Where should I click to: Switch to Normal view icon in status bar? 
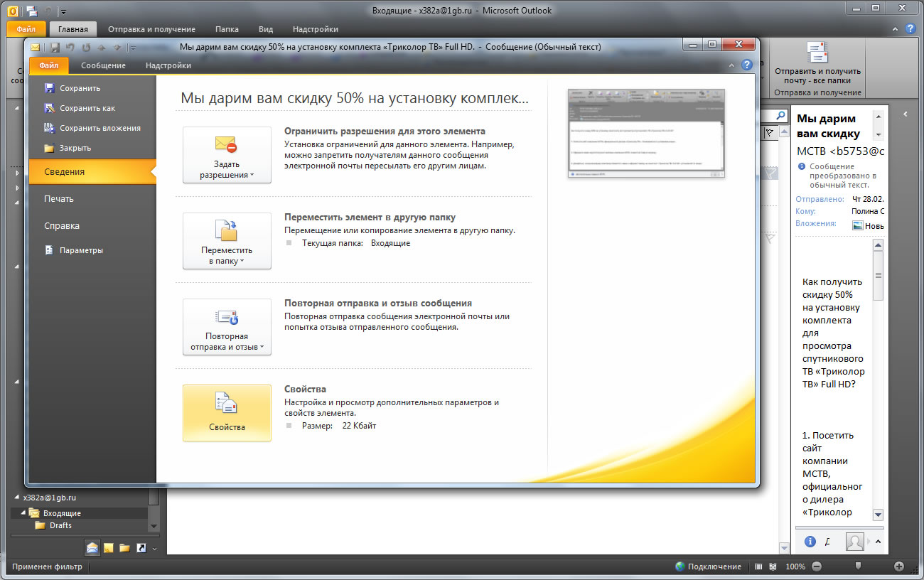tap(758, 566)
